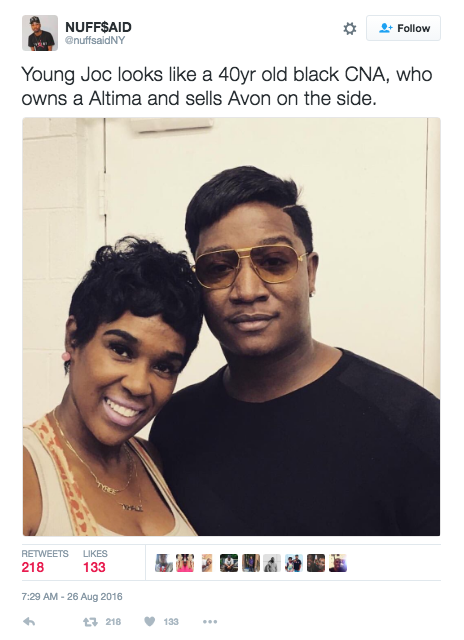Viewport: 464px width, 640px height.
Task: Open the last liker avatar thumbnail
Action: 338,563
